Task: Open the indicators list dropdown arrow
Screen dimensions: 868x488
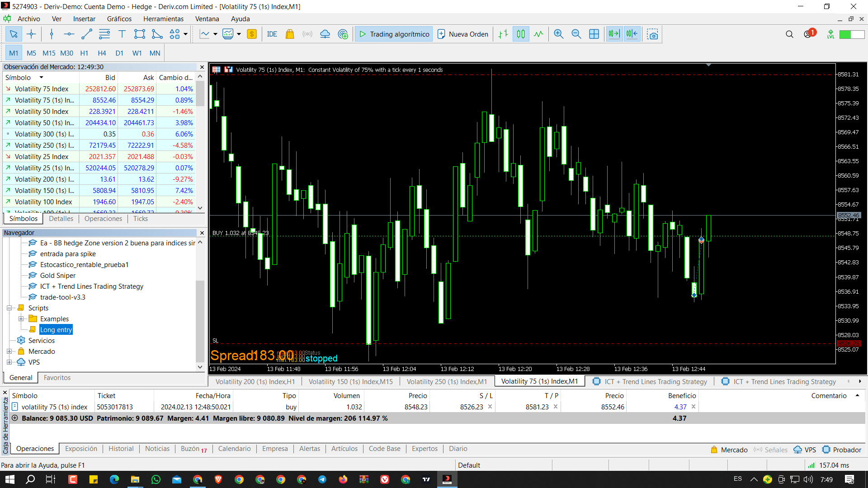Action: coord(215,34)
